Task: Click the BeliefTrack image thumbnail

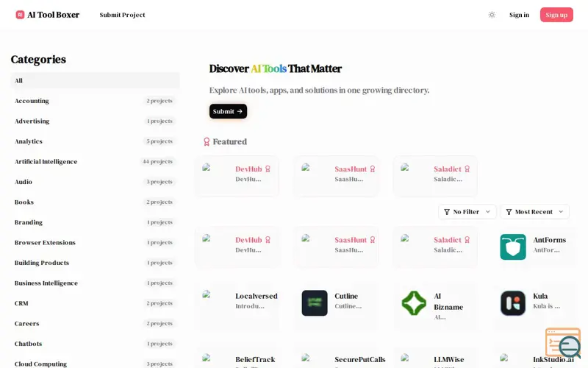Action: pyautogui.click(x=207, y=358)
